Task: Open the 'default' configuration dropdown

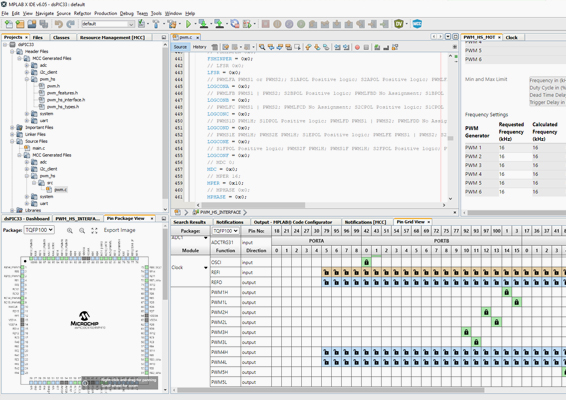Action: [108, 24]
